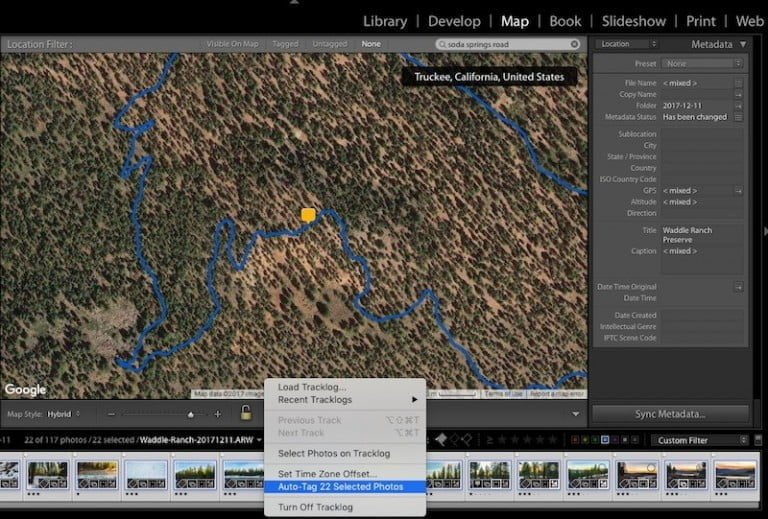Click folder value 2017-12-11
The height and width of the screenshot is (519, 768).
(x=682, y=106)
